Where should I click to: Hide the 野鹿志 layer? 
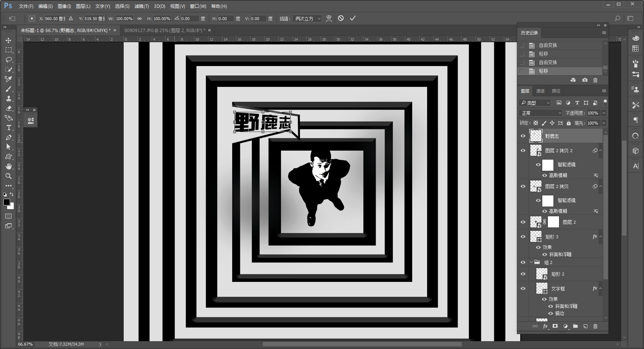[x=523, y=136]
